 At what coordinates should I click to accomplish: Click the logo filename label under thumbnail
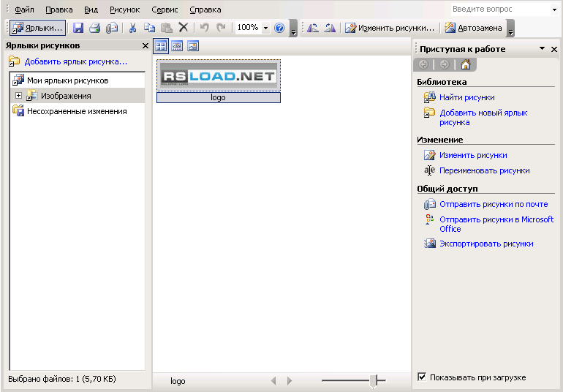tap(219, 97)
